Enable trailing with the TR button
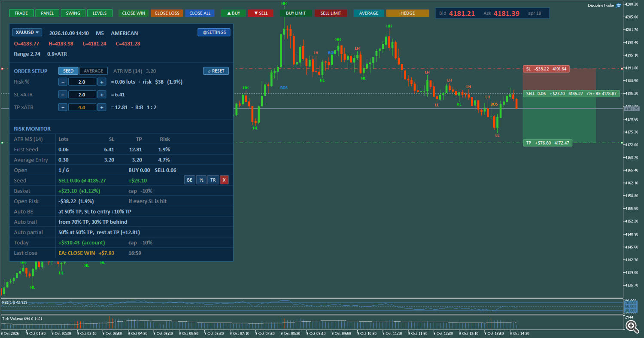The height and width of the screenshot is (338, 644). 213,180
